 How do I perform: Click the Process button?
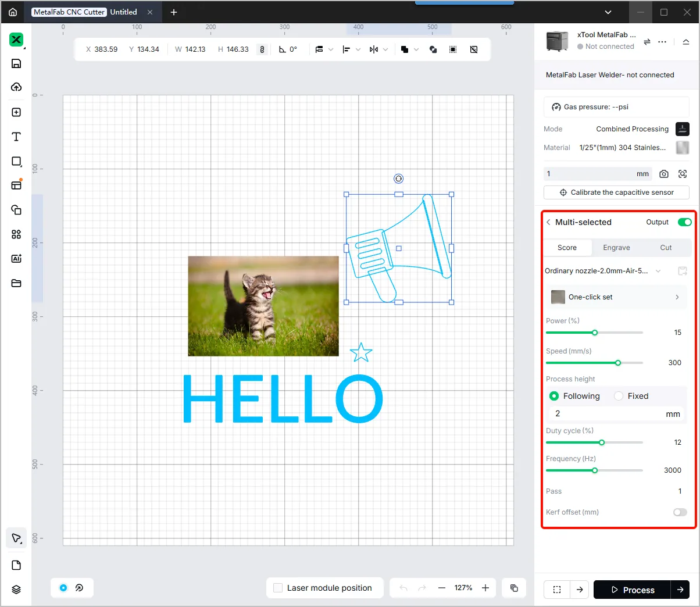632,590
